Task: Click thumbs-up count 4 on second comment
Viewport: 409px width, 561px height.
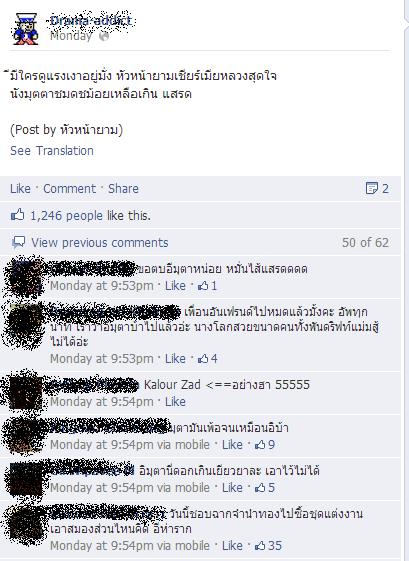Action: [x=208, y=359]
